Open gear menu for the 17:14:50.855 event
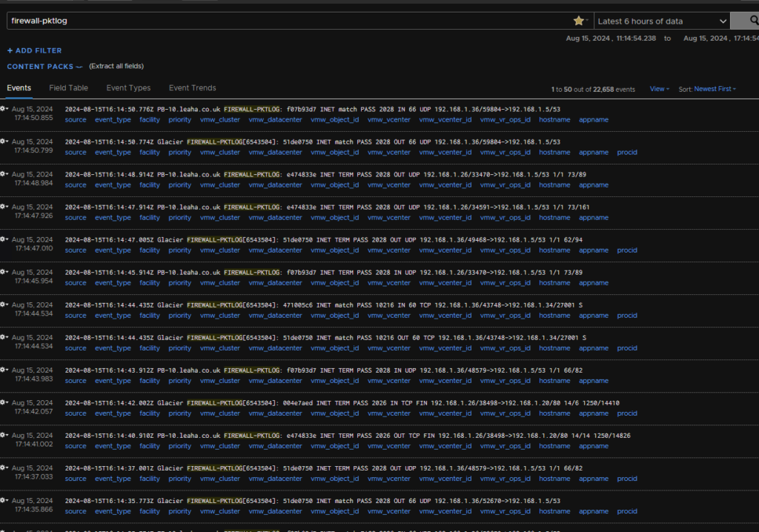 [x=4, y=109]
